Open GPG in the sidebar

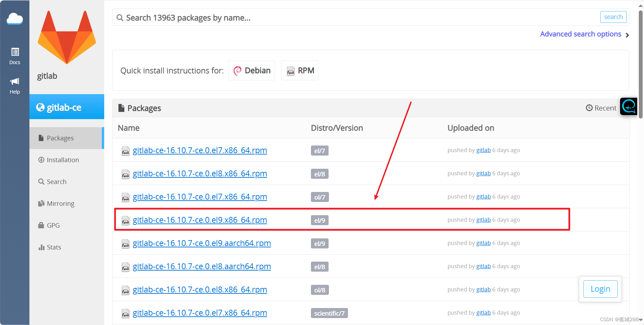pos(49,225)
